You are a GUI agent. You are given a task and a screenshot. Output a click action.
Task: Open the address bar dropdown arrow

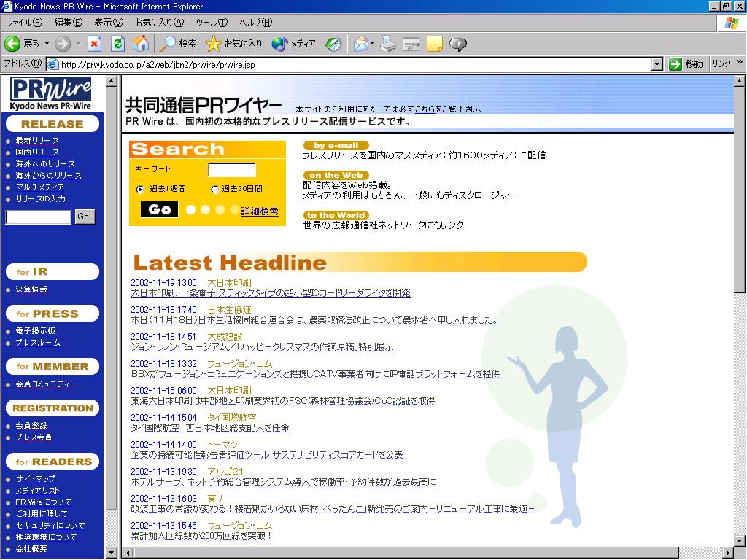click(x=657, y=64)
